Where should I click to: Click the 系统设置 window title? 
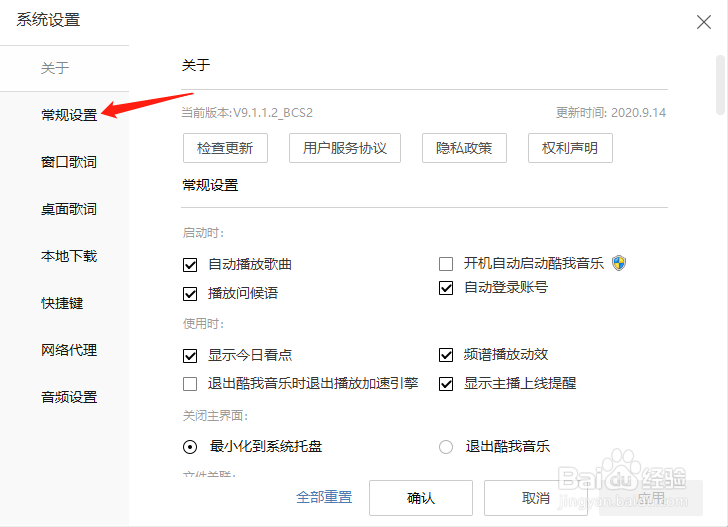click(x=48, y=20)
